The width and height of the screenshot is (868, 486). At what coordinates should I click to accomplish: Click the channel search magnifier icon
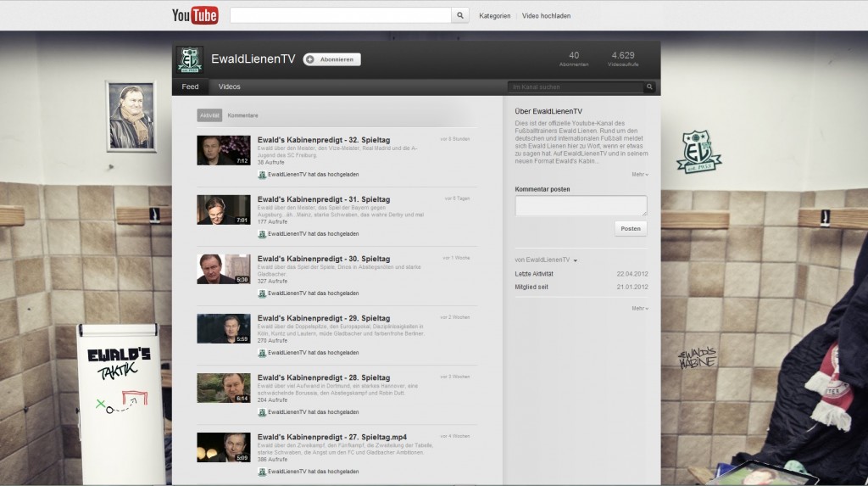(x=649, y=87)
